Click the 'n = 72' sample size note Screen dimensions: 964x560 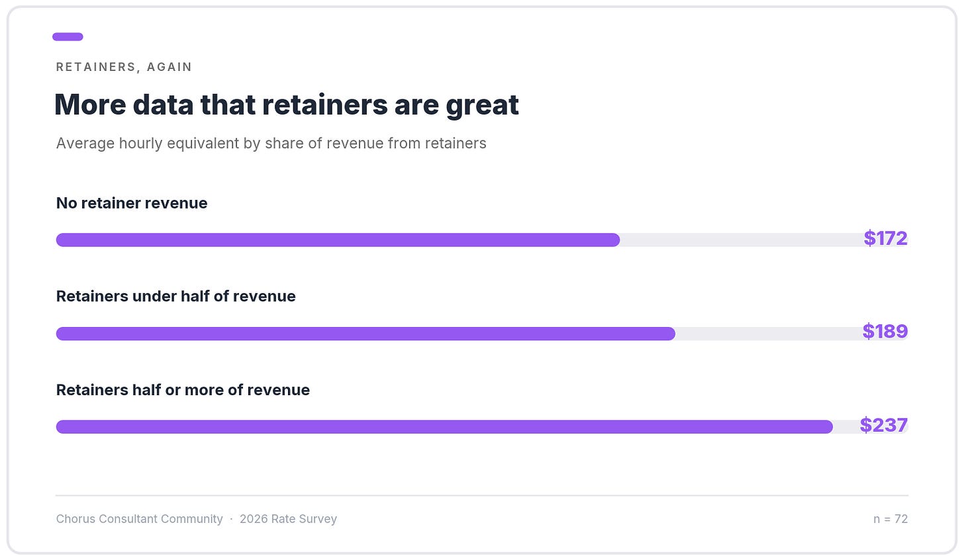pos(891,519)
